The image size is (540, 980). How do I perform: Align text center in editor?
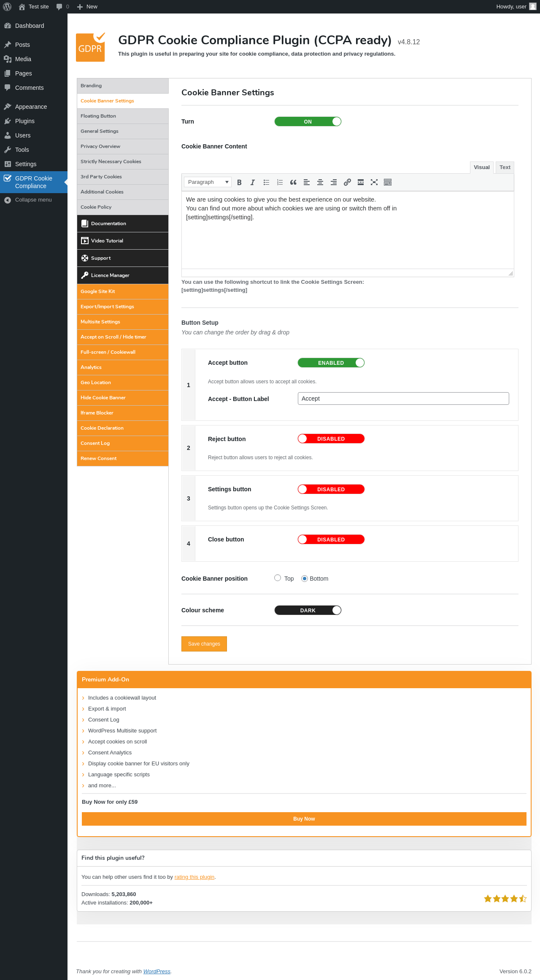pos(320,182)
